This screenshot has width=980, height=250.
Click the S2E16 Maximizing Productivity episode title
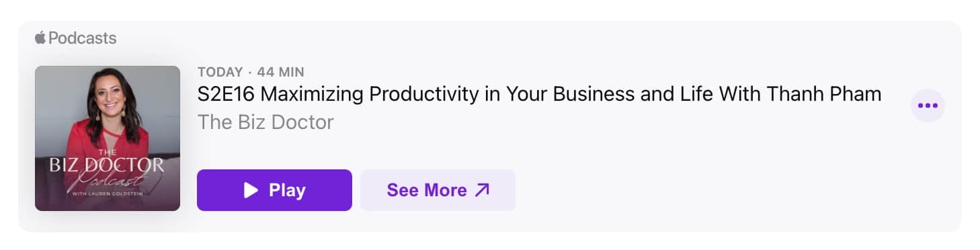coord(539,94)
